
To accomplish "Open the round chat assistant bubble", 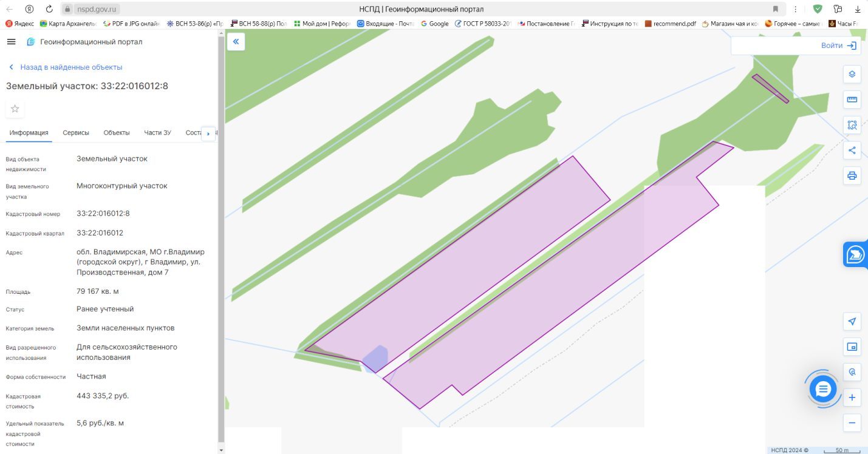I will pyautogui.click(x=823, y=388).
